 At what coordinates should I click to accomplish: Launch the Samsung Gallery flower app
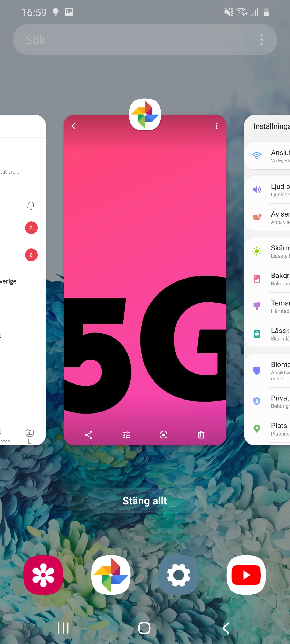pyautogui.click(x=43, y=575)
